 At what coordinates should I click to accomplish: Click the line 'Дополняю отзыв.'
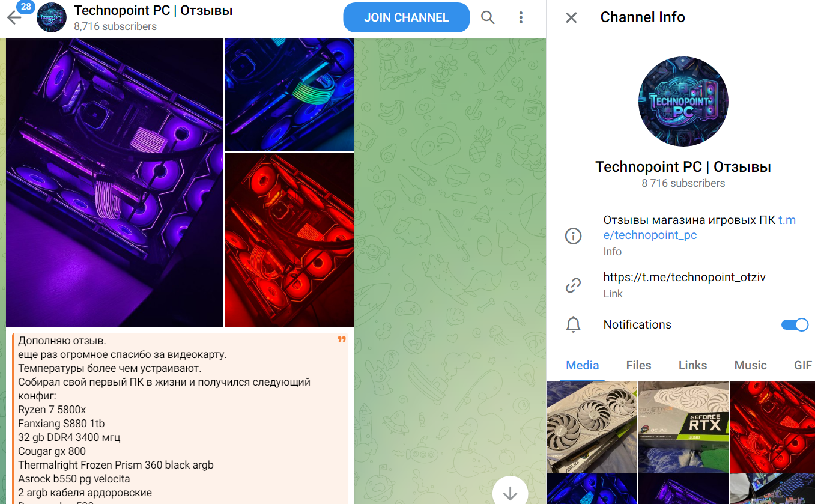click(x=62, y=341)
